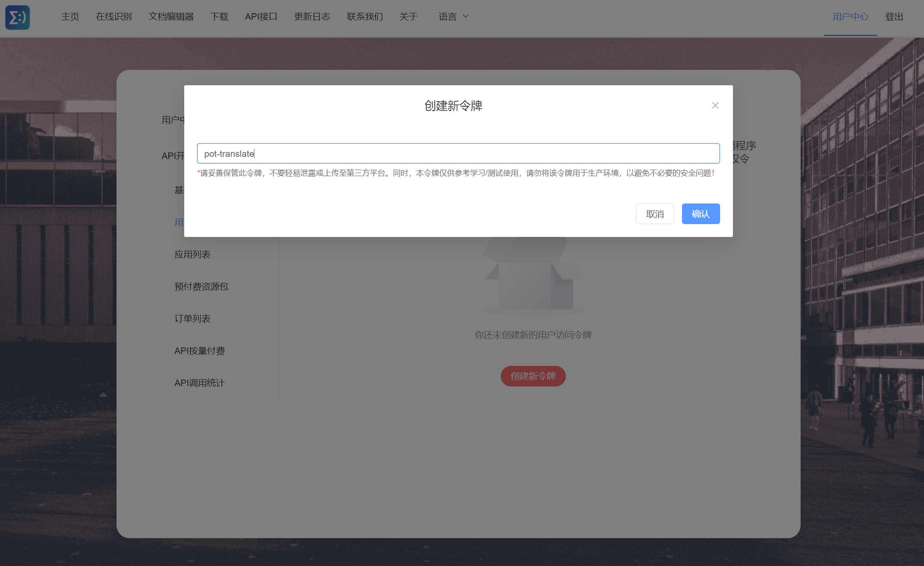Viewport: 924px width, 566px height.
Task: Confirm token creation with 确认
Action: (701, 213)
